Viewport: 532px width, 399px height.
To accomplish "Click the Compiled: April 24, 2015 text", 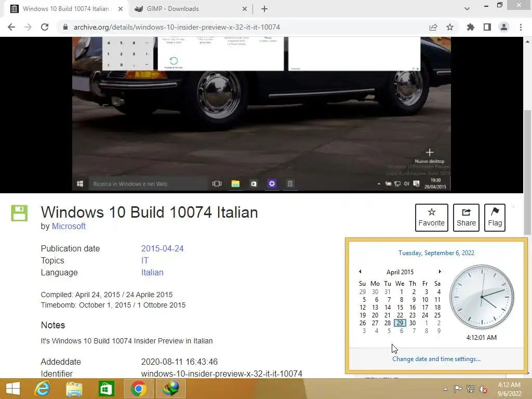I will (x=107, y=295).
